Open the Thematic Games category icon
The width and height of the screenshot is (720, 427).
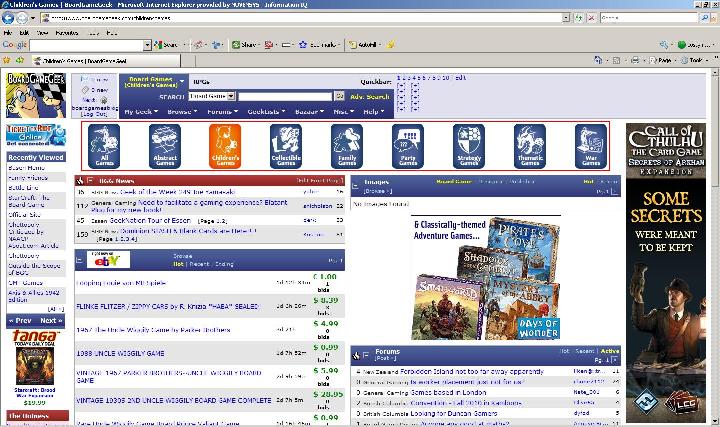pos(530,146)
